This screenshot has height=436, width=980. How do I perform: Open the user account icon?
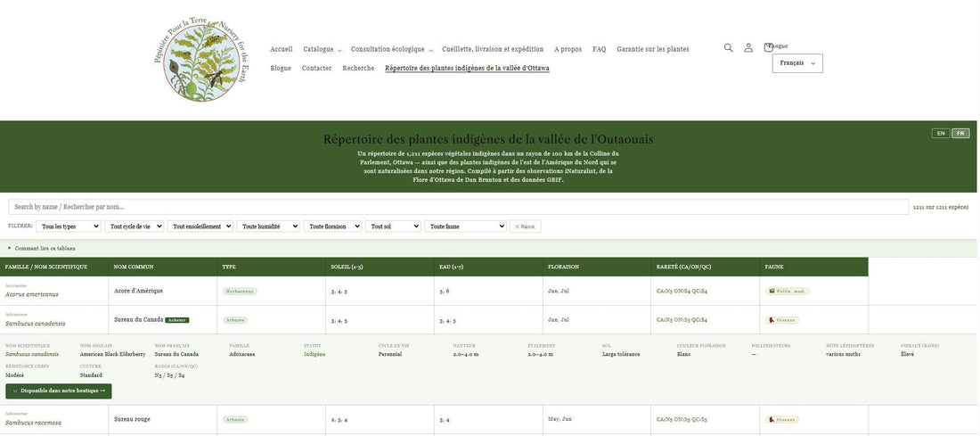click(748, 47)
